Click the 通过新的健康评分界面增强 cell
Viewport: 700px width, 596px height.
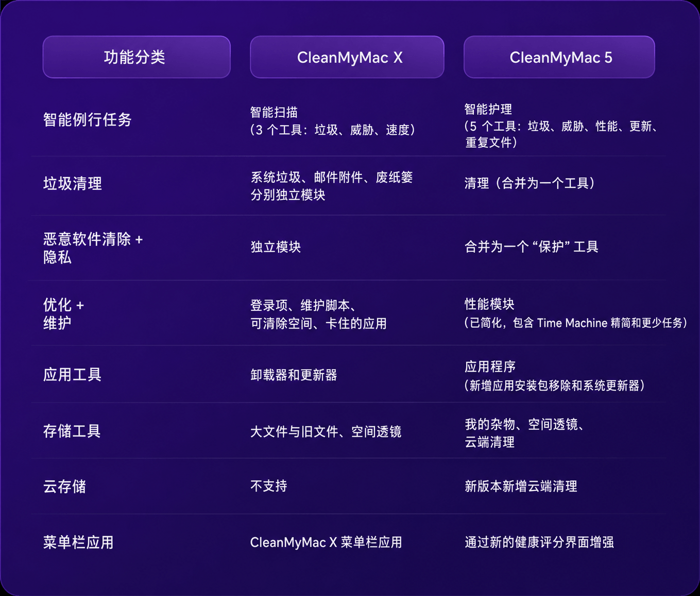(539, 542)
